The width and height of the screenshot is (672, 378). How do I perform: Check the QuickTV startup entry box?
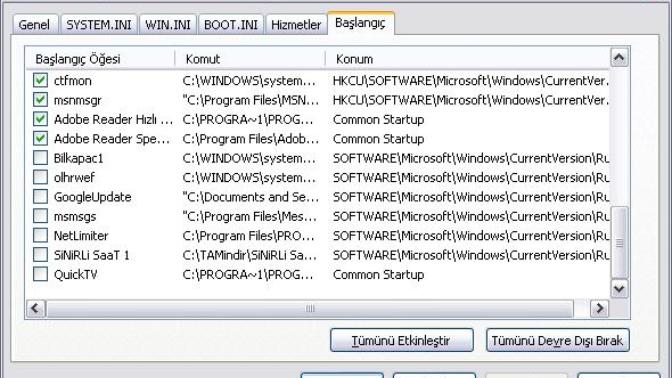[40, 274]
